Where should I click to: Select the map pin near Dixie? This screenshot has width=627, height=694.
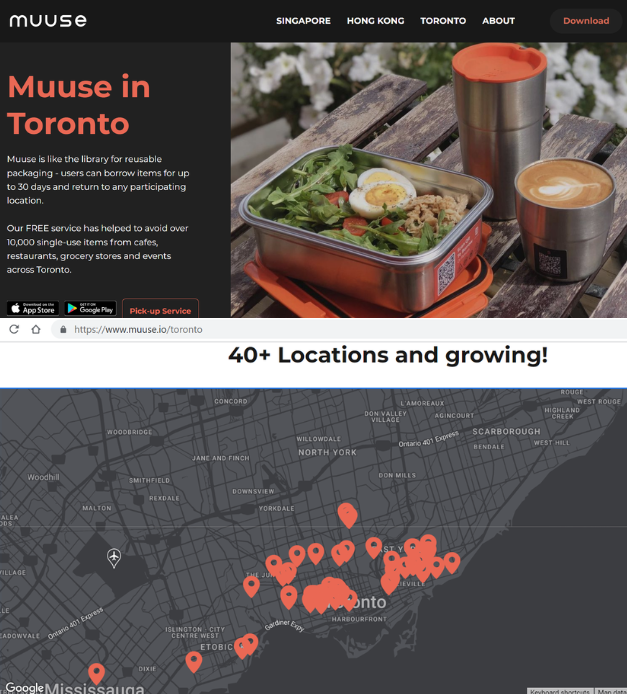[x=193, y=661]
